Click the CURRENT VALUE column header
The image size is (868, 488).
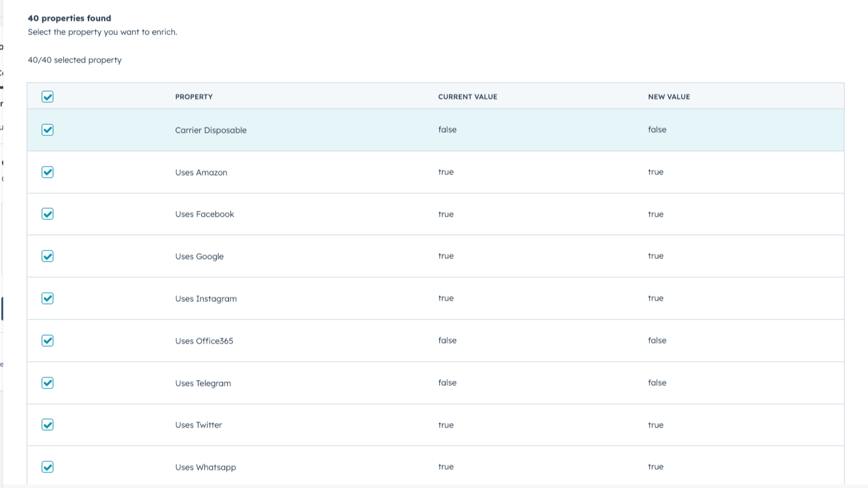467,96
